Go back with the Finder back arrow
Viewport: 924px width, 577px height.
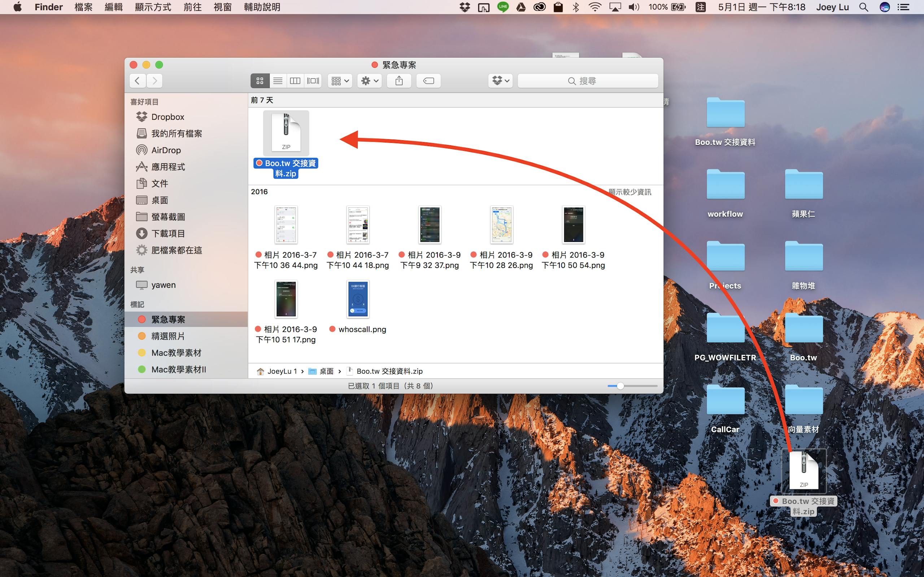click(x=138, y=81)
